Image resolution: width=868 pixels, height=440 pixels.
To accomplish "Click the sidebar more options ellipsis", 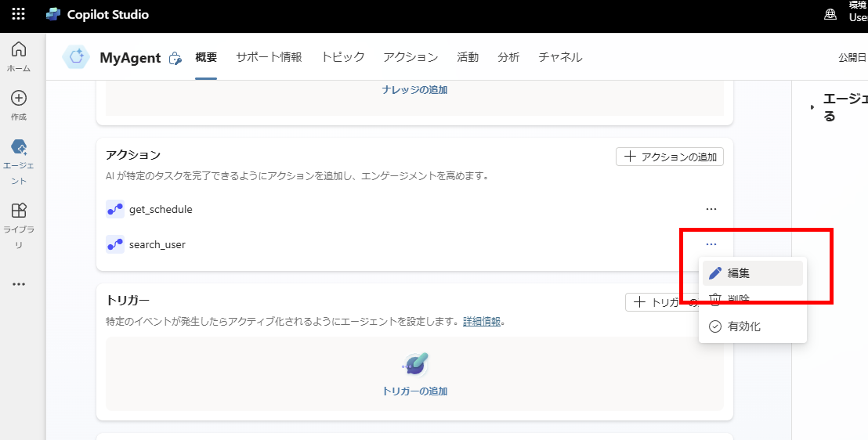I will pos(19,284).
